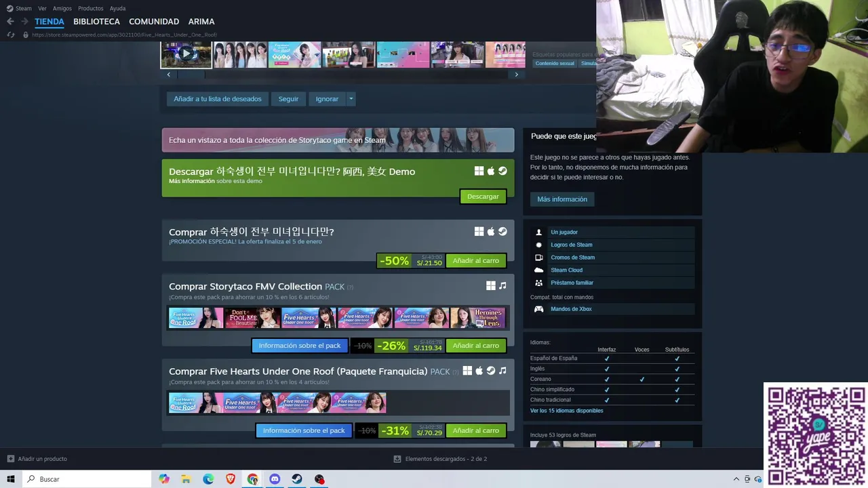Image resolution: width=868 pixels, height=488 pixels.
Task: Open the Steam menu
Action: pos(20,8)
